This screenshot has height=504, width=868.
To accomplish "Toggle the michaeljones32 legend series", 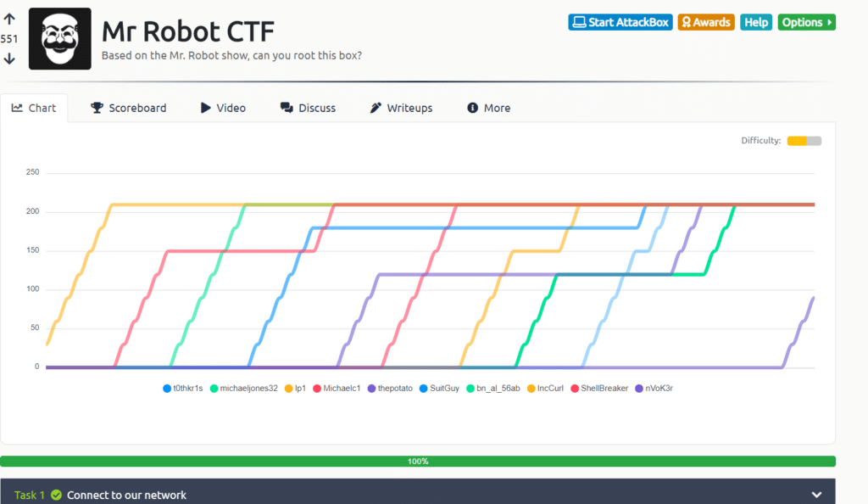I will (x=244, y=389).
